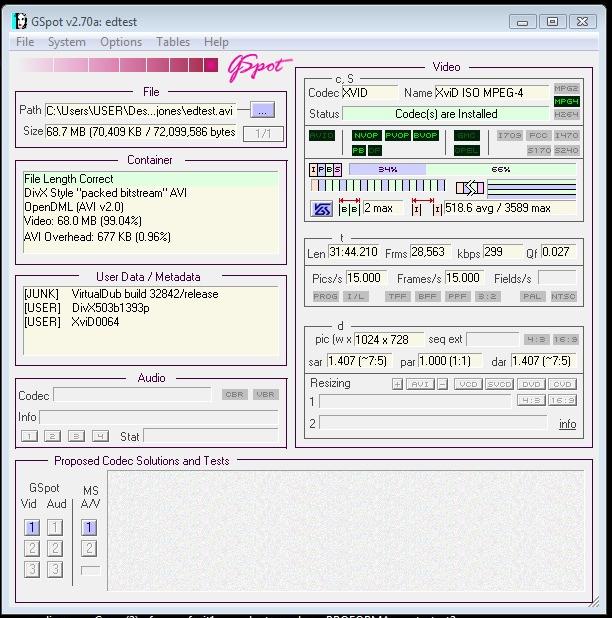Click the BVOP indicator
This screenshot has height=618, width=612.
426,136
